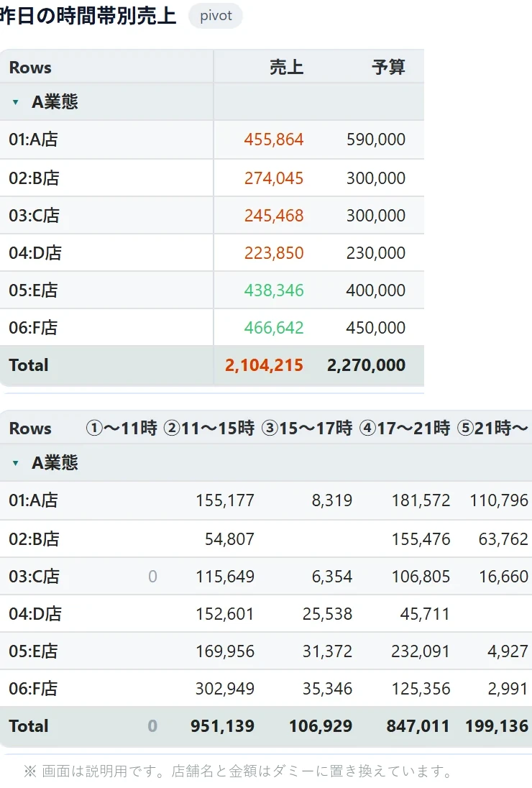The image size is (532, 788).
Task: Click sales value 455,864 for 01:A店
Action: (x=274, y=139)
